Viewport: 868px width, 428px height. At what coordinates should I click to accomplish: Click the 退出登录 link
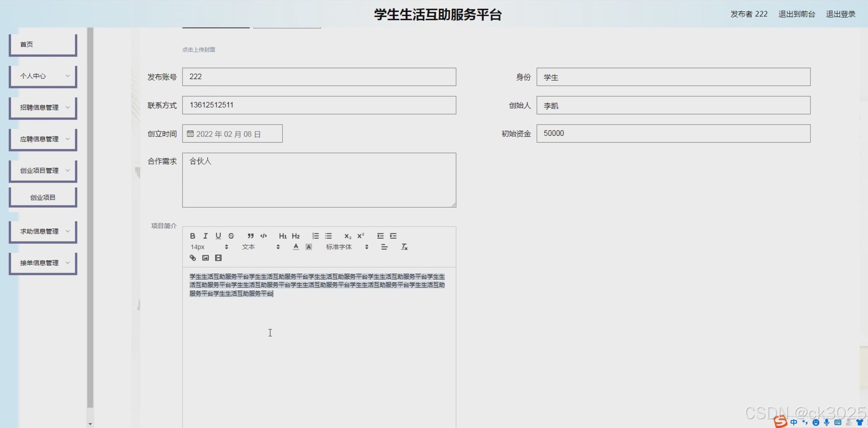point(840,14)
